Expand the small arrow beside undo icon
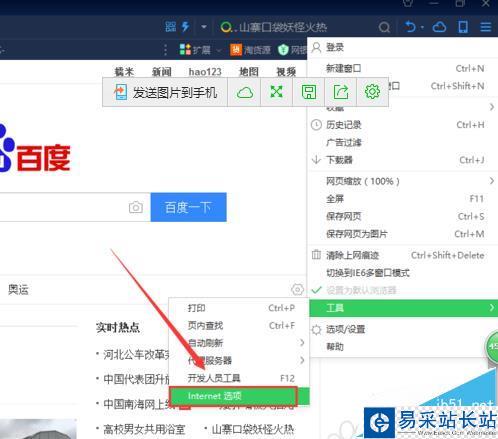The width and height of the screenshot is (498, 439). (x=422, y=27)
